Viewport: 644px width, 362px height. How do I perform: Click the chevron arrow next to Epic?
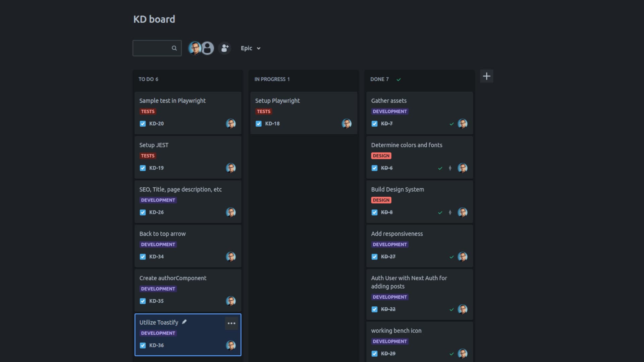pyautogui.click(x=259, y=49)
